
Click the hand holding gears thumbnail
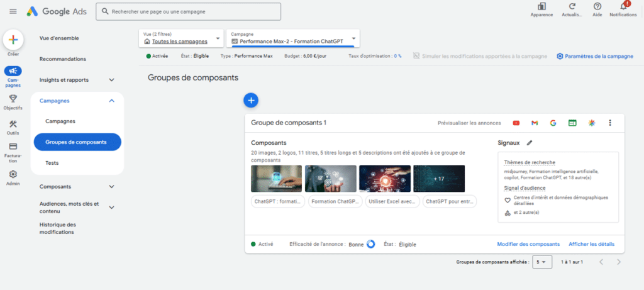[x=331, y=179]
